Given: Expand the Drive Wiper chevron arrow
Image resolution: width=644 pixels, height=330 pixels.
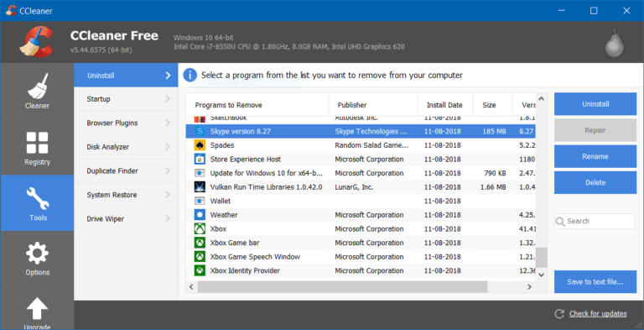Looking at the screenshot, I should (x=168, y=218).
